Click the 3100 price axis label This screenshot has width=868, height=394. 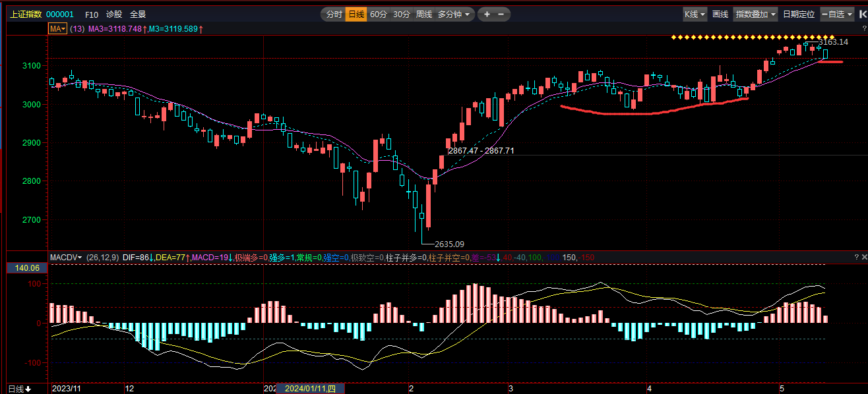(x=31, y=65)
